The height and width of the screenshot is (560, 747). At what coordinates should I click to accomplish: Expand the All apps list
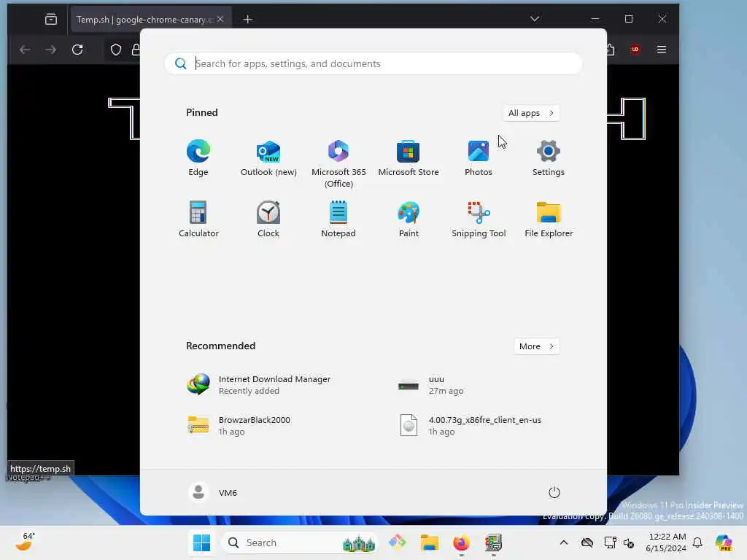(531, 113)
